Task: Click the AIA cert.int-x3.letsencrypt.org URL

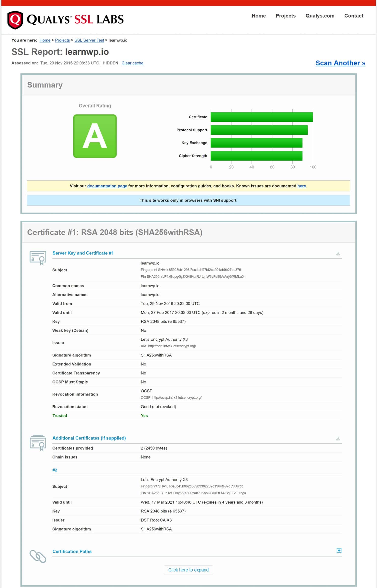Action: tap(168, 346)
